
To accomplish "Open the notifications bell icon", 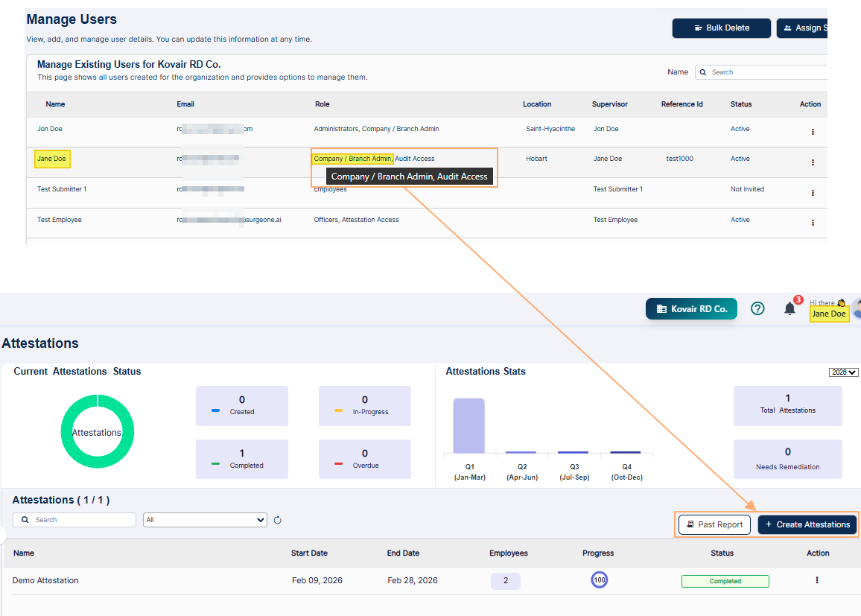I will [x=789, y=308].
